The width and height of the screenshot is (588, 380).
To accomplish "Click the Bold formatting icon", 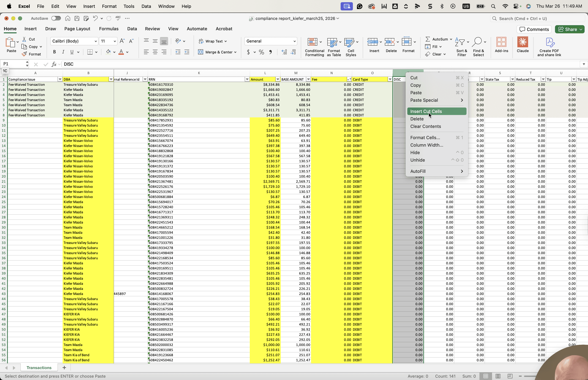I will [55, 52].
